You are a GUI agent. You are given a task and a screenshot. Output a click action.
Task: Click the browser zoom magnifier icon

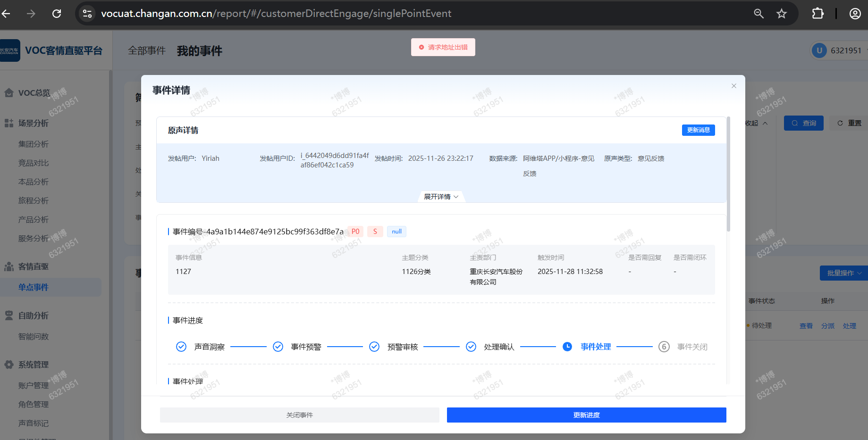[758, 14]
